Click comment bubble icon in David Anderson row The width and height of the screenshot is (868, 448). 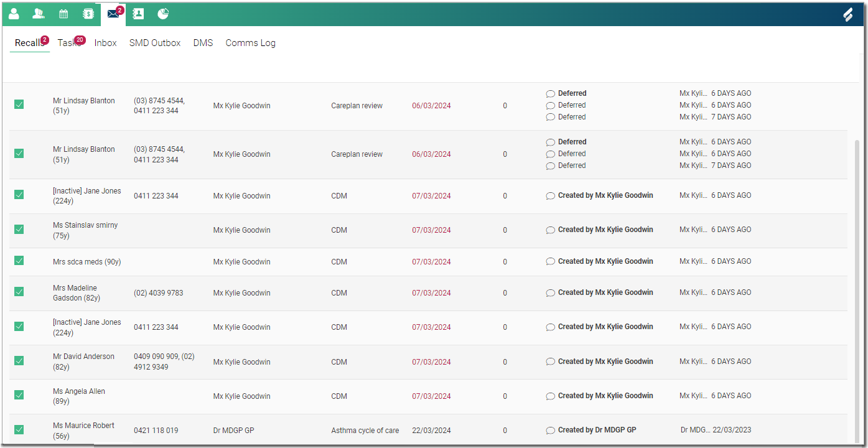pyautogui.click(x=550, y=362)
